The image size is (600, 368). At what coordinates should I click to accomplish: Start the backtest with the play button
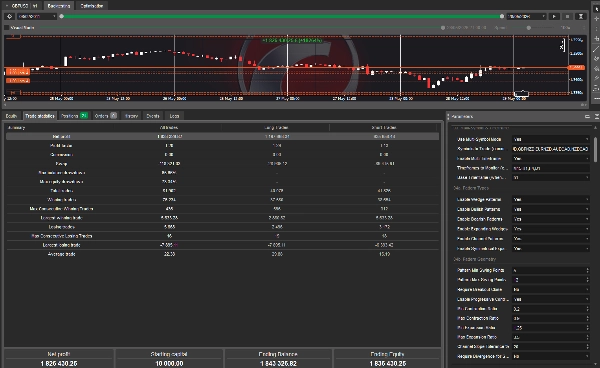pyautogui.click(x=554, y=16)
